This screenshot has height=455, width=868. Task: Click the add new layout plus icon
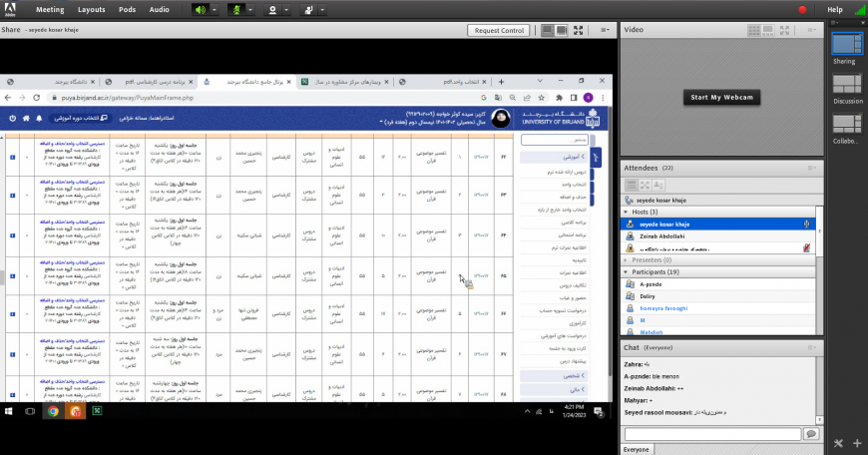click(857, 443)
